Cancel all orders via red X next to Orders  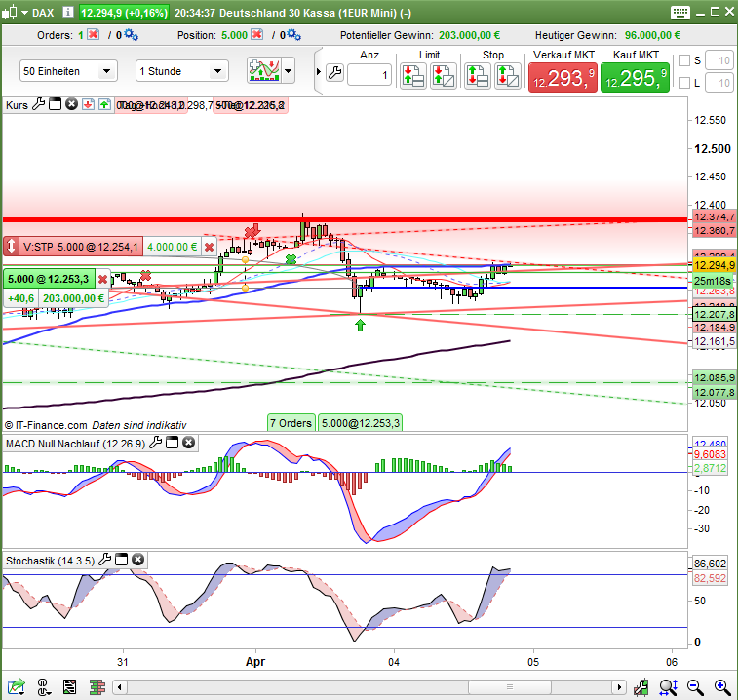click(x=94, y=34)
